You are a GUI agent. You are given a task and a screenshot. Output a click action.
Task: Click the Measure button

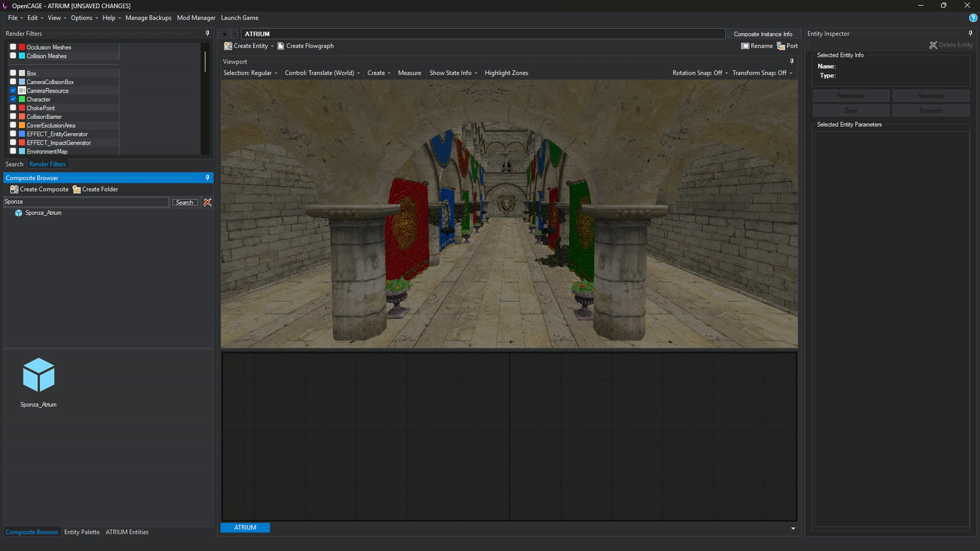pyautogui.click(x=410, y=73)
